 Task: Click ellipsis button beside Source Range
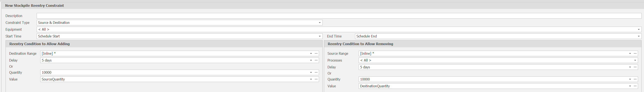[x=635, y=53]
